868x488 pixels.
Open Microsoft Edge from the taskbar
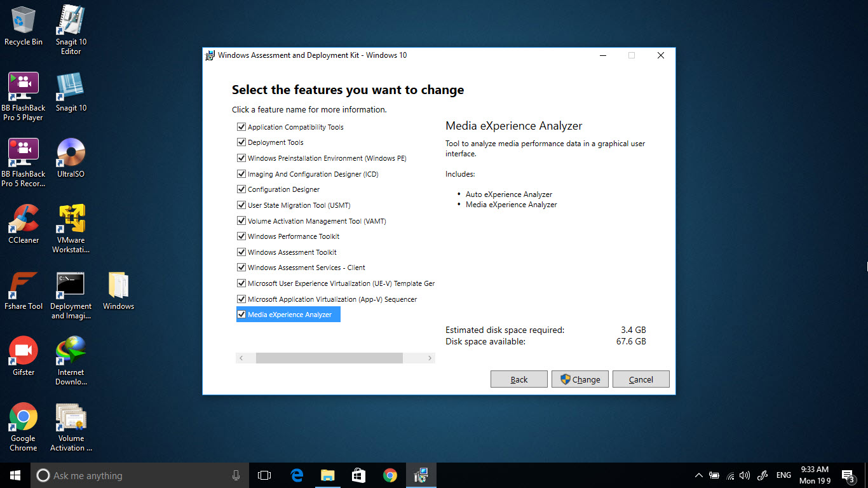click(x=296, y=475)
